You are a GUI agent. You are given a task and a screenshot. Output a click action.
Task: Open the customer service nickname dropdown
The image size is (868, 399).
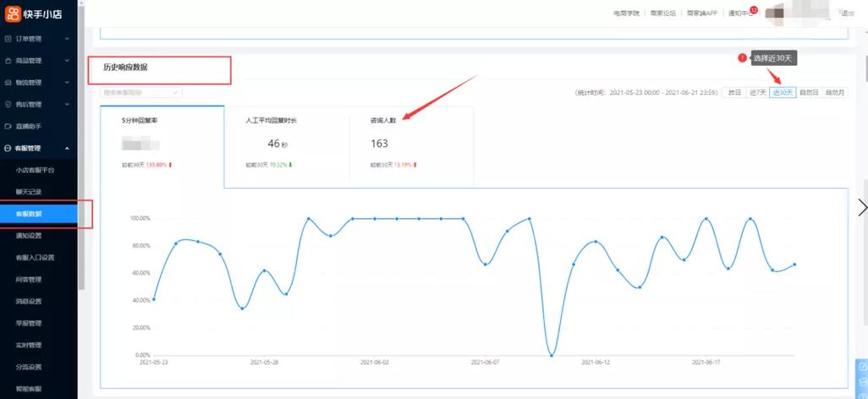tap(140, 92)
